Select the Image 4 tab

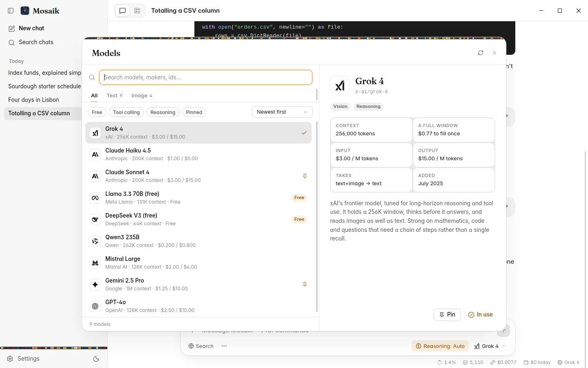[142, 96]
